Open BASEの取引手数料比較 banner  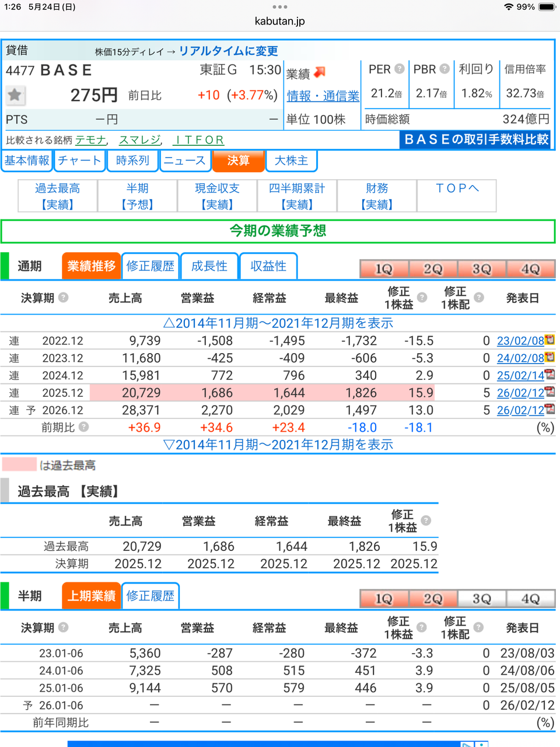tap(476, 139)
